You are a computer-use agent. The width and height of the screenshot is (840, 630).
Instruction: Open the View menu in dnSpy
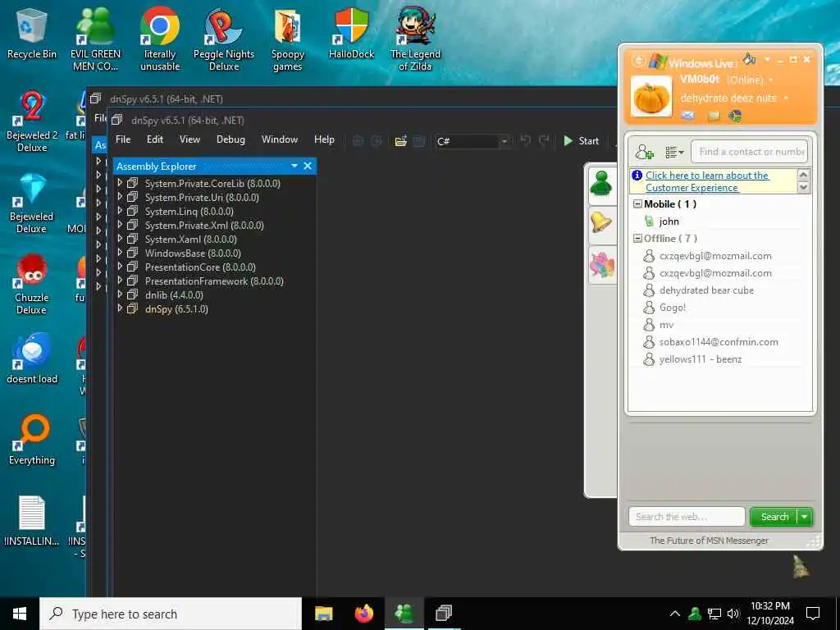click(x=189, y=139)
